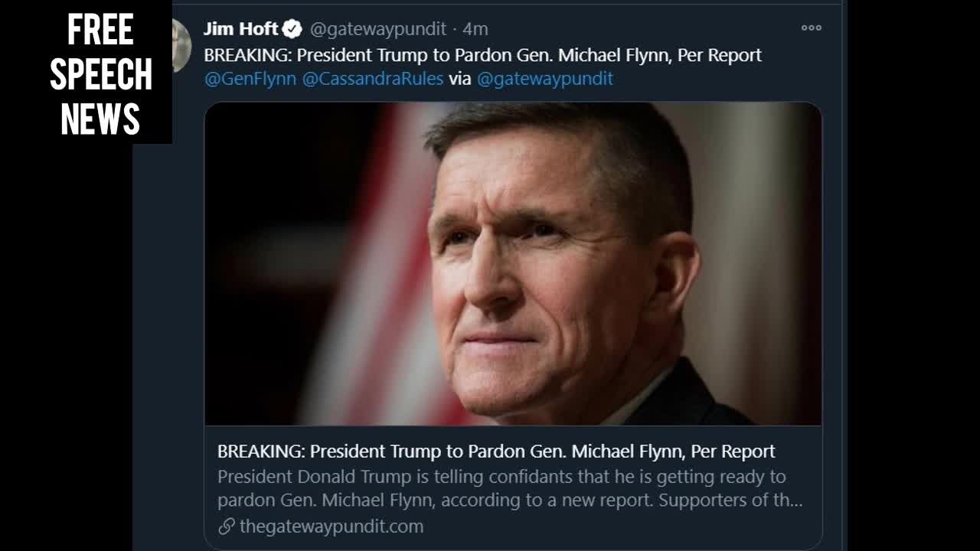Open Jim Hoft's profile avatar
Viewport: 980px width, 551px height.
(x=180, y=46)
